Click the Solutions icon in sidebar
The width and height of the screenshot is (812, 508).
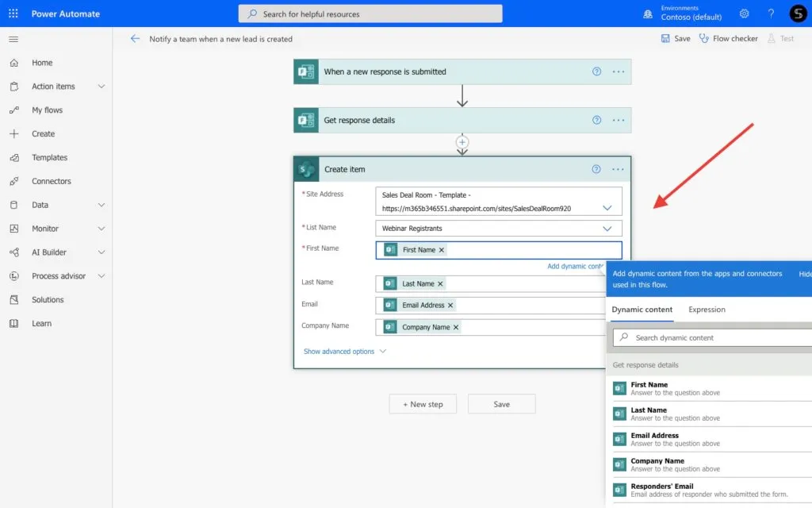pos(14,299)
